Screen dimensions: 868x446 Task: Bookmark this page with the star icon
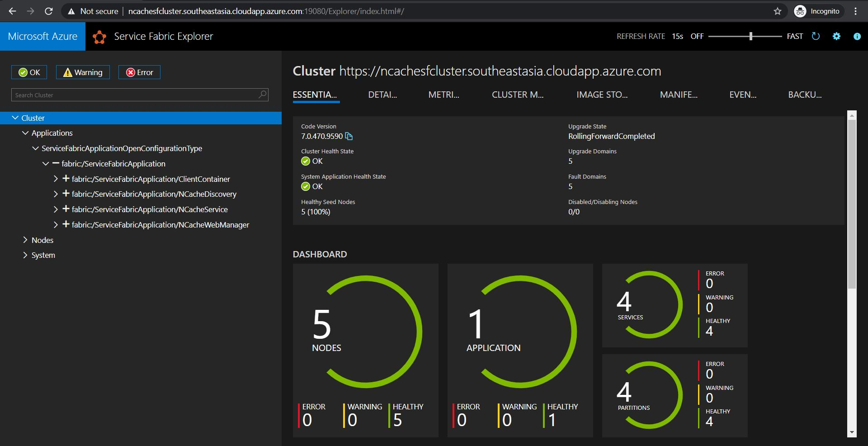pyautogui.click(x=777, y=11)
